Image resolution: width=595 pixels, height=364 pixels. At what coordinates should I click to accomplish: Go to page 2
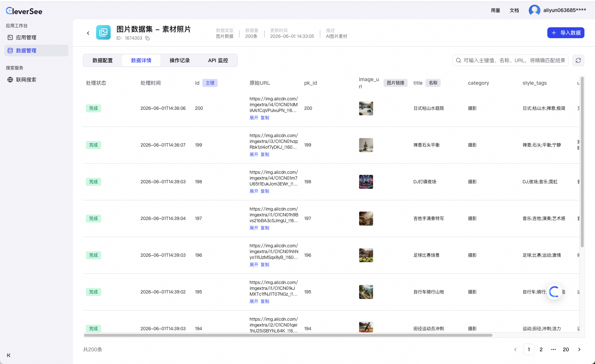[x=541, y=349]
